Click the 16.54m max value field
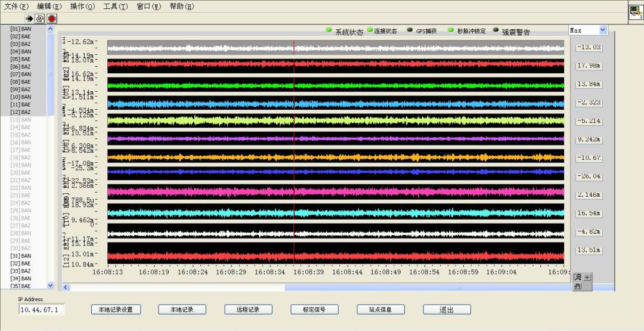The image size is (644, 331). point(589,214)
